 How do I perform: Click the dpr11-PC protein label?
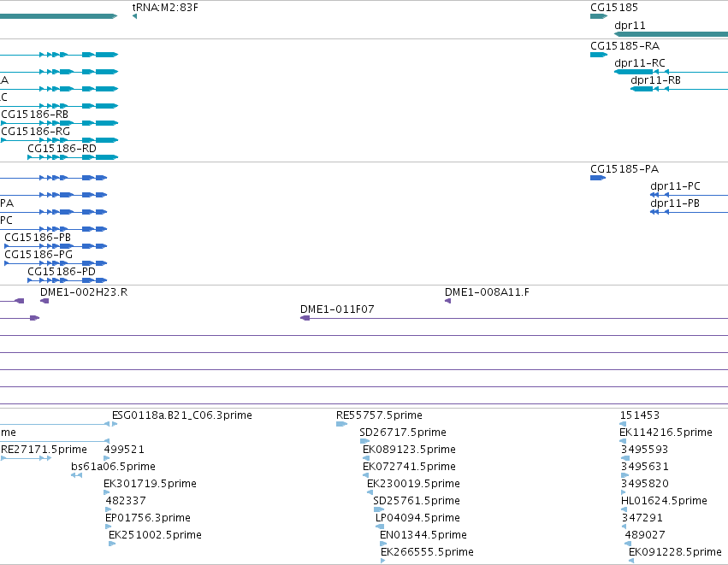[x=675, y=186]
